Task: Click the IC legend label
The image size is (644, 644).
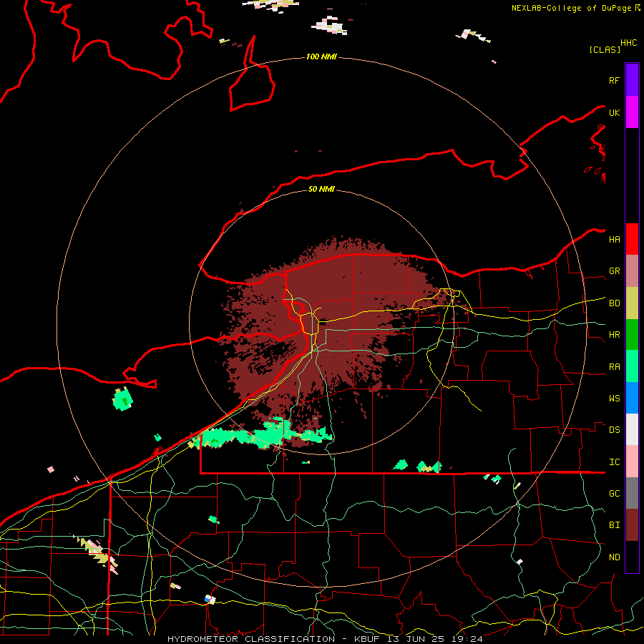Action: pos(615,462)
